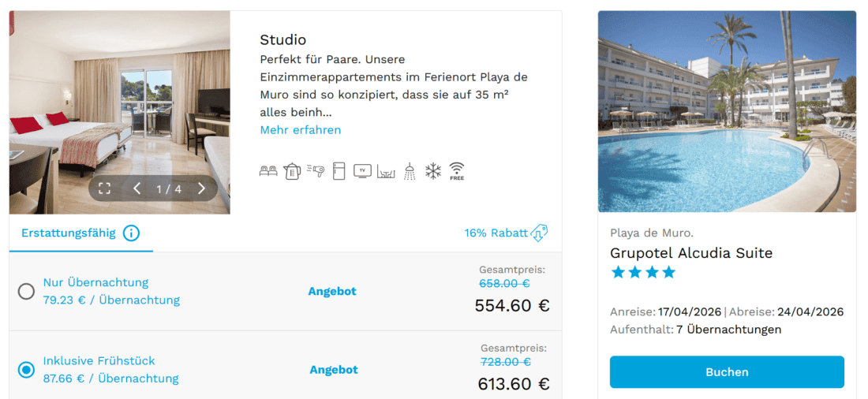Select the Nur Übernachtung radio option
This screenshot has width=868, height=399.
pos(26,292)
